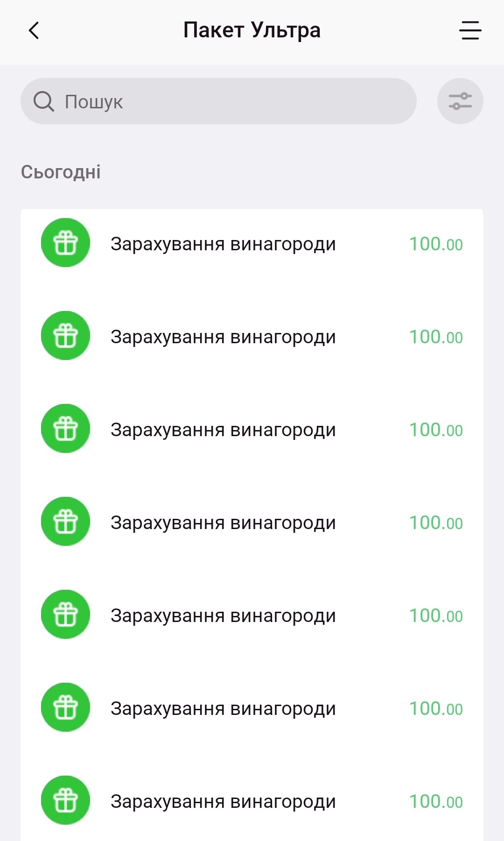504x841 pixels.
Task: Focus the Пошук search field
Action: coord(233,101)
